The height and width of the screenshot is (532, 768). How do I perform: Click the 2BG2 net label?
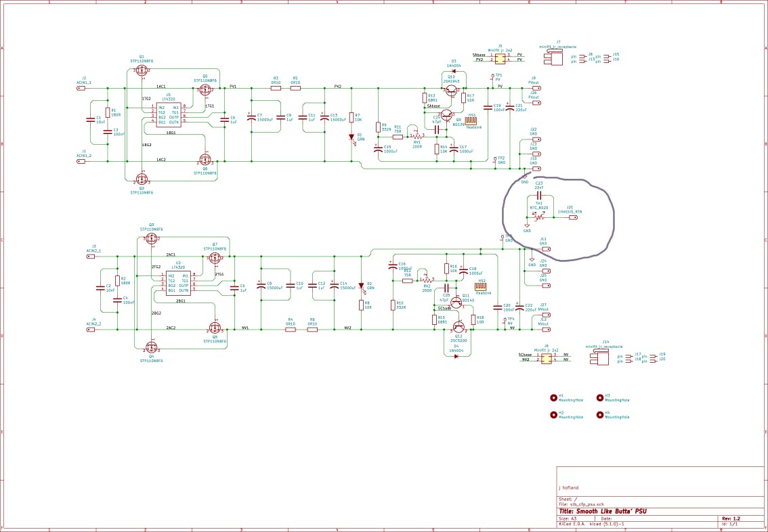coord(156,312)
